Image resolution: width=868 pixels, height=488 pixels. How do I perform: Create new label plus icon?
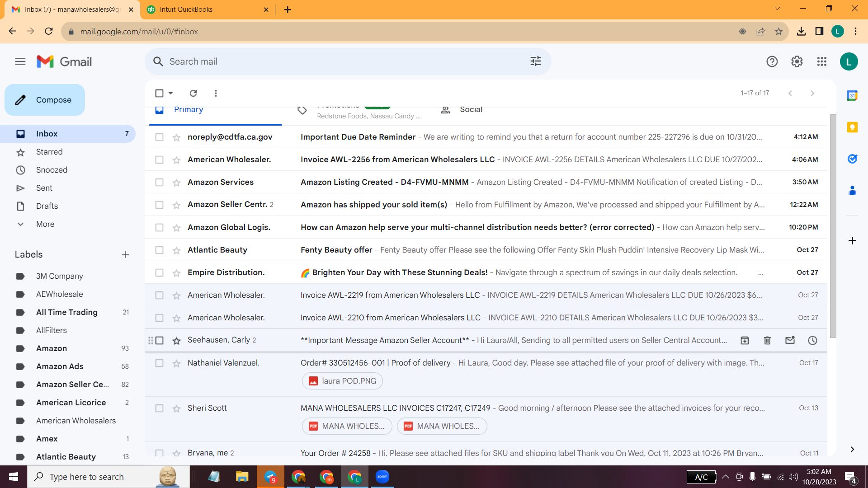pyautogui.click(x=125, y=255)
